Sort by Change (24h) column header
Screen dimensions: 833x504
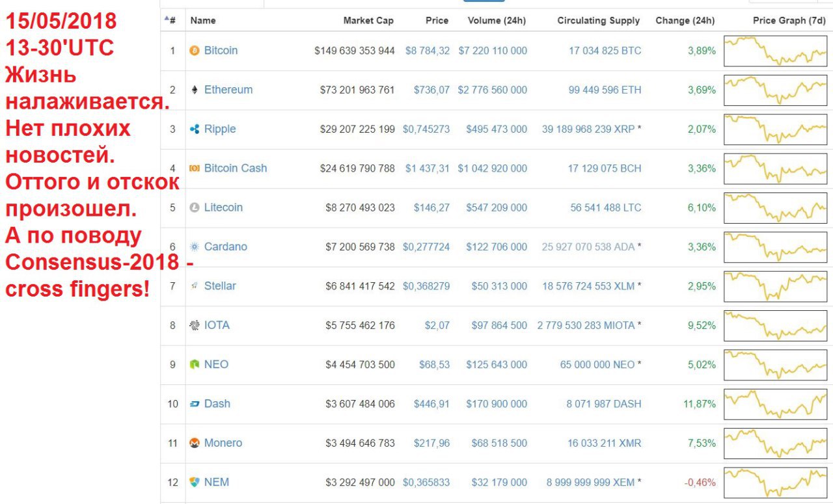685,20
